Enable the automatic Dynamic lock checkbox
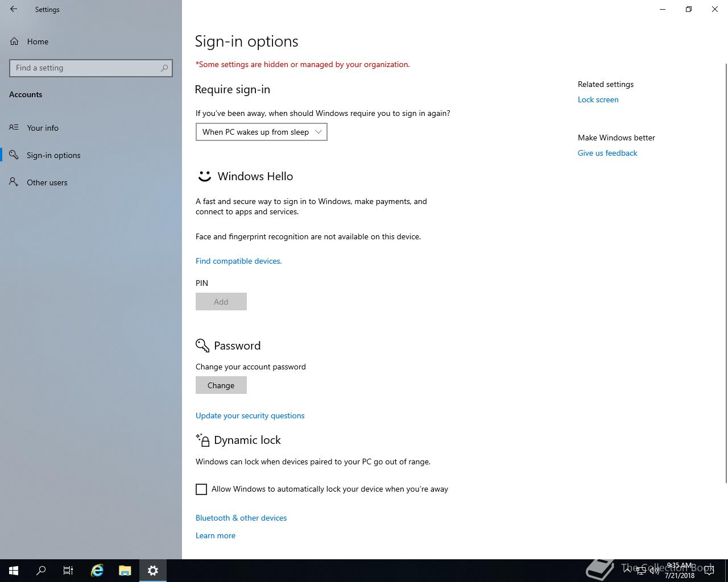 (201, 489)
